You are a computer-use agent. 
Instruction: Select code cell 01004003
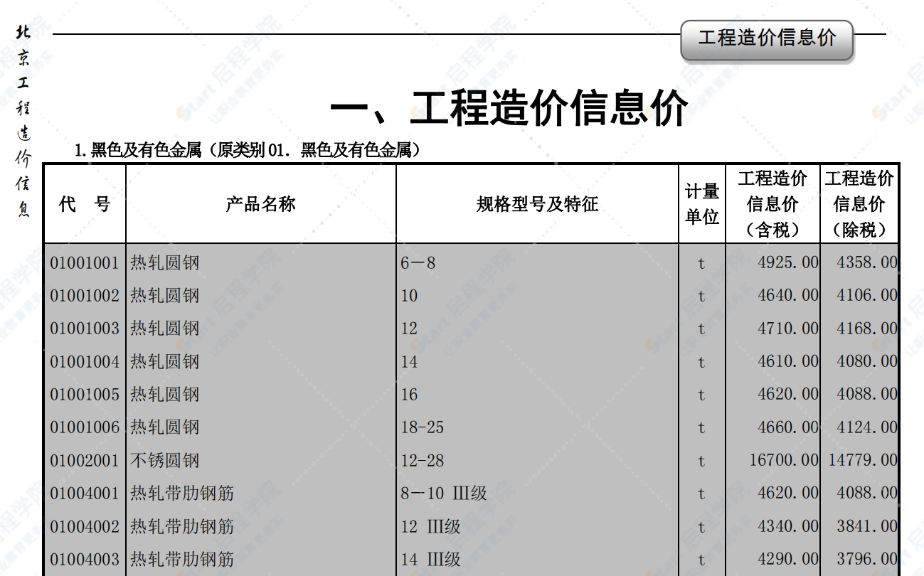pyautogui.click(x=85, y=560)
